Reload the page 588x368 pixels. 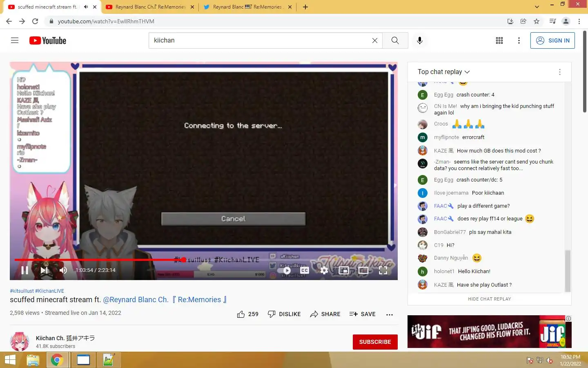pyautogui.click(x=35, y=21)
